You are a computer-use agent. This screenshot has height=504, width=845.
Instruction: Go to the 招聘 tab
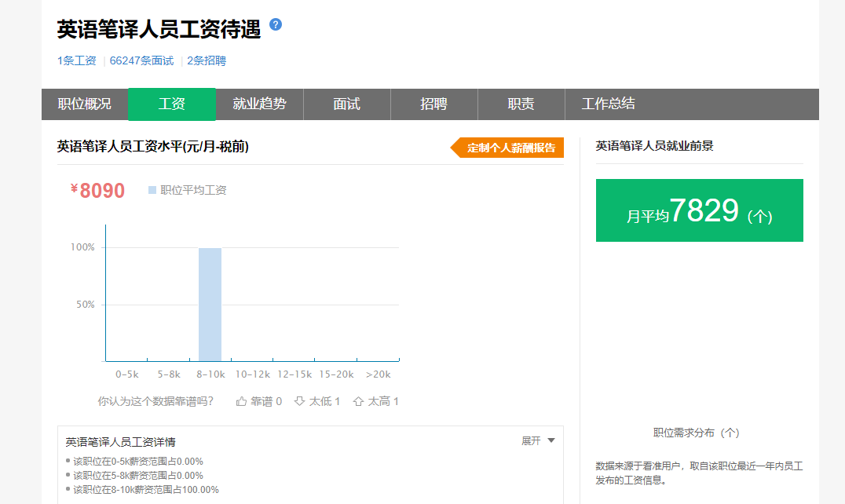coord(433,104)
